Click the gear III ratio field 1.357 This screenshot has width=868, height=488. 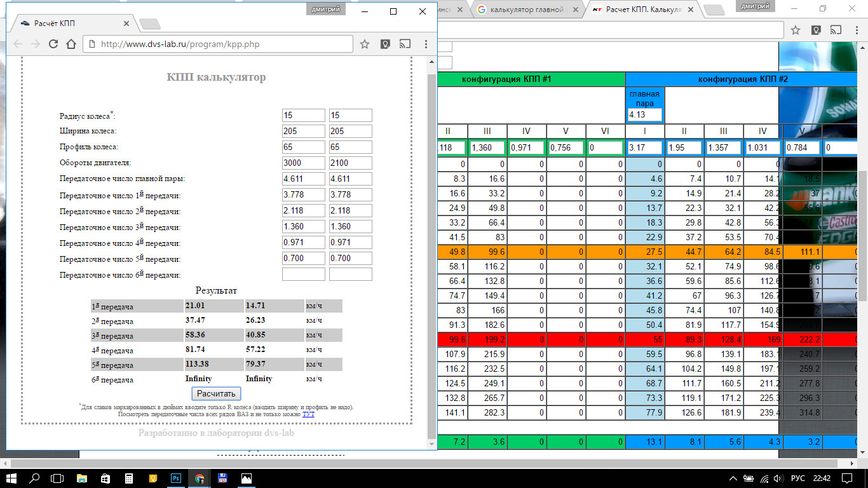click(724, 147)
